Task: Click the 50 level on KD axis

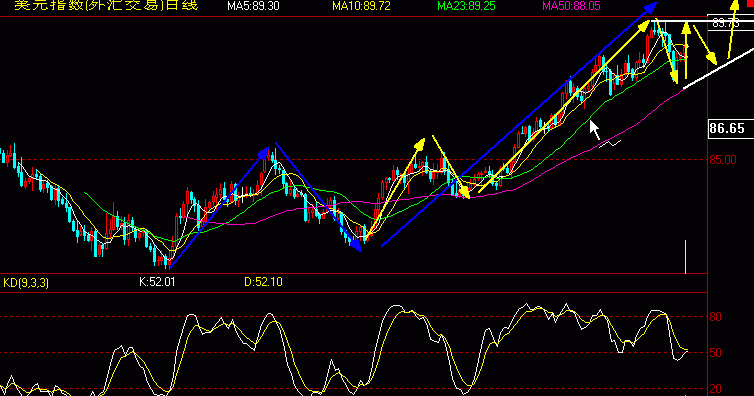Action: point(716,353)
